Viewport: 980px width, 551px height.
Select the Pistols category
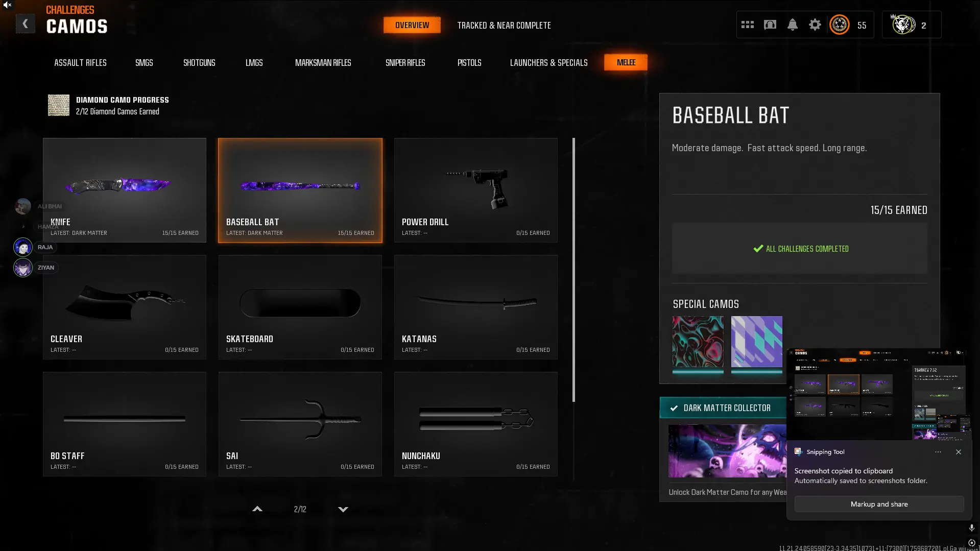tap(469, 62)
